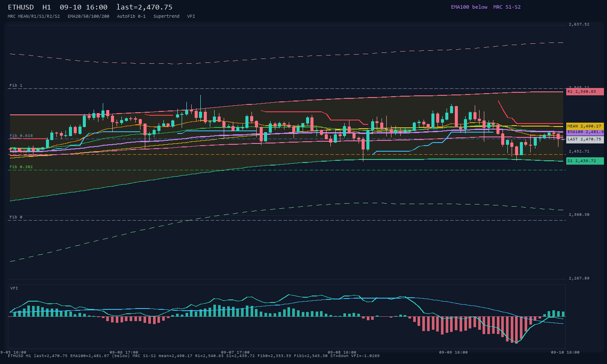Click the VFI label in header row

pos(191,16)
